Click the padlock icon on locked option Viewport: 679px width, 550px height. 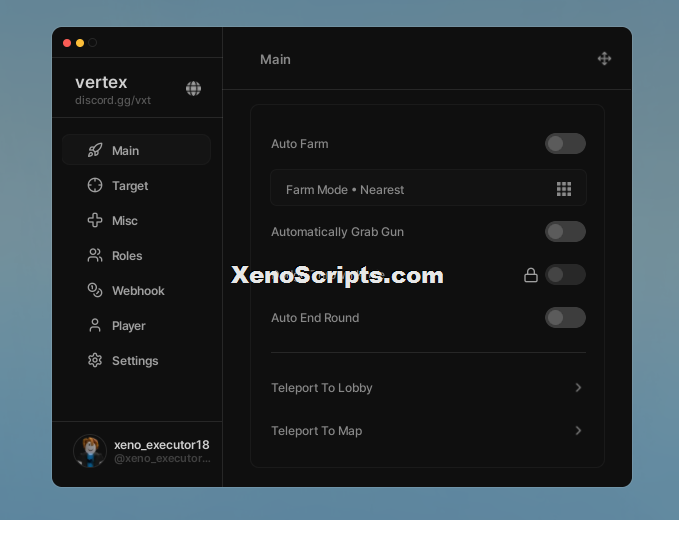point(531,275)
